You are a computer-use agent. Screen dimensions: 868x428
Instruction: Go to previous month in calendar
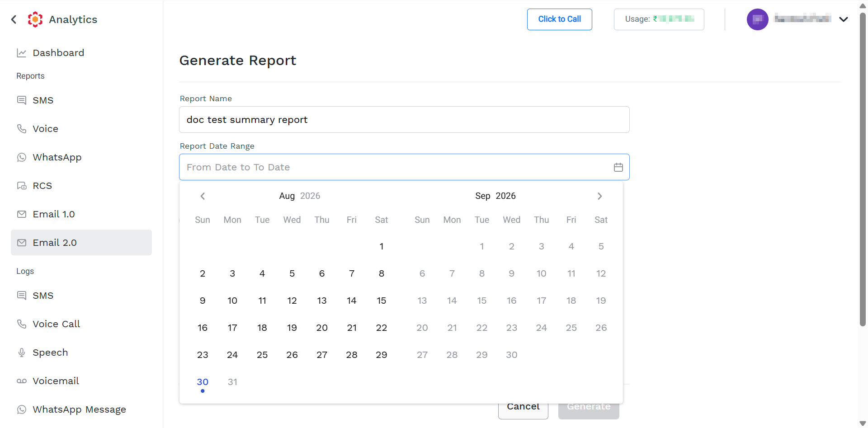203,196
